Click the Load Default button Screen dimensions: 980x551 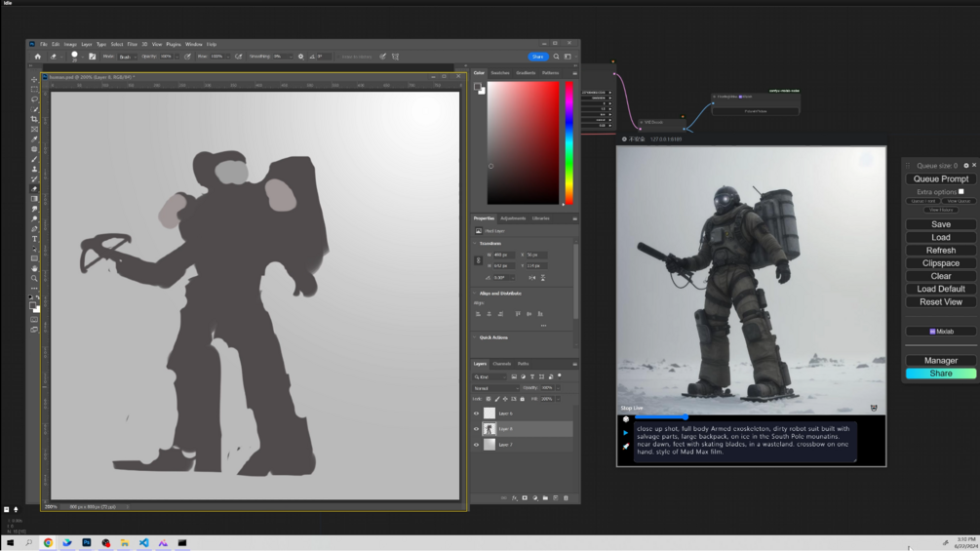[x=941, y=289]
